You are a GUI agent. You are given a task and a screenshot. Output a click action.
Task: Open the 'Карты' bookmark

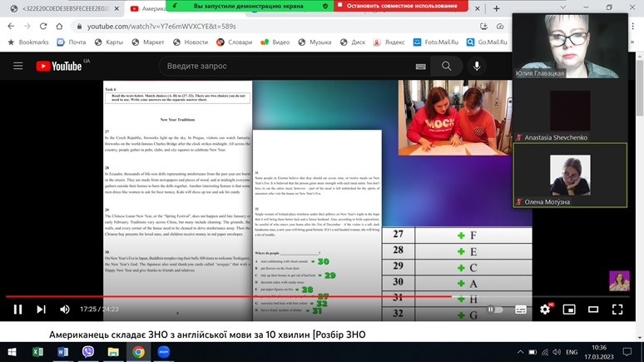109,42
